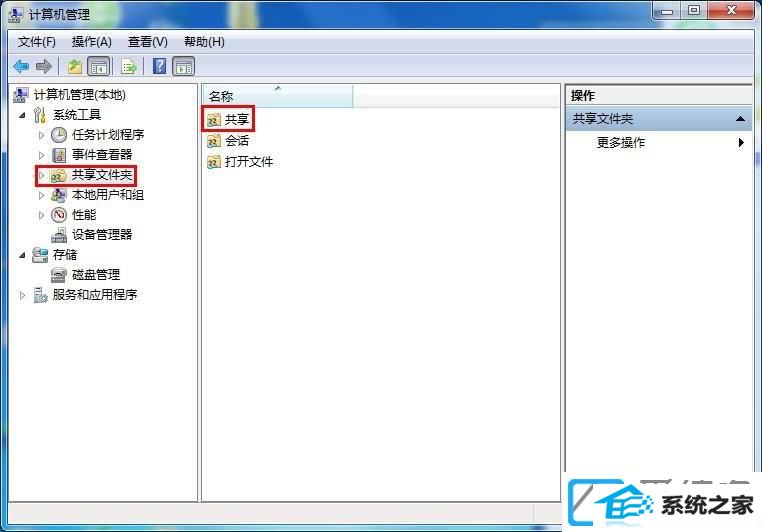Toggle the show/hide console tree icon
The width and height of the screenshot is (762, 532).
pyautogui.click(x=99, y=67)
